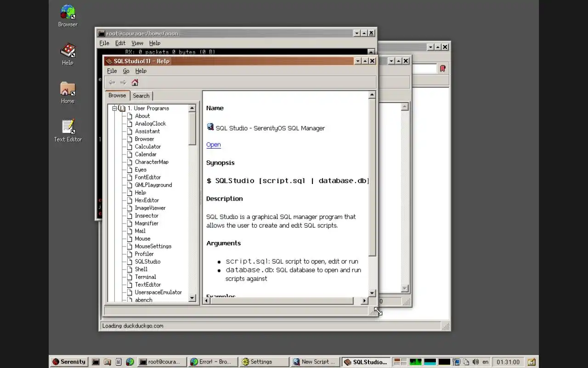Collapse the 1. User Programs tree node
The width and height of the screenshot is (588, 368).
click(114, 108)
